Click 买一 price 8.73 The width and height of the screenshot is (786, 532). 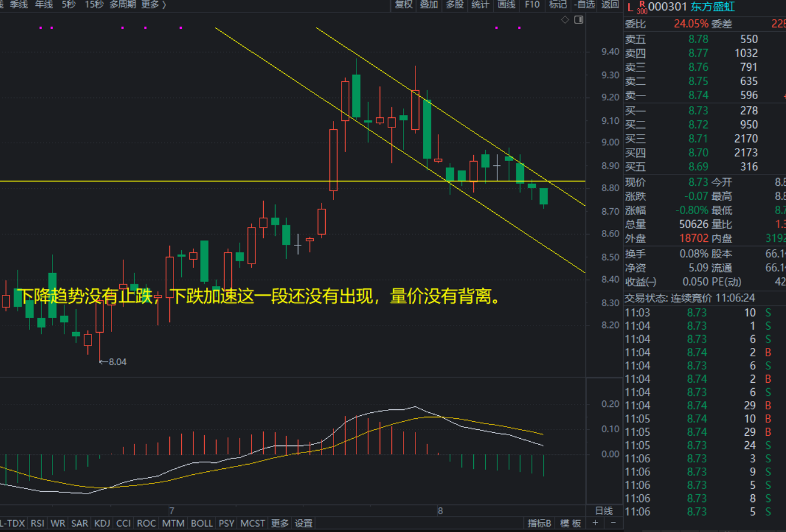pos(698,110)
